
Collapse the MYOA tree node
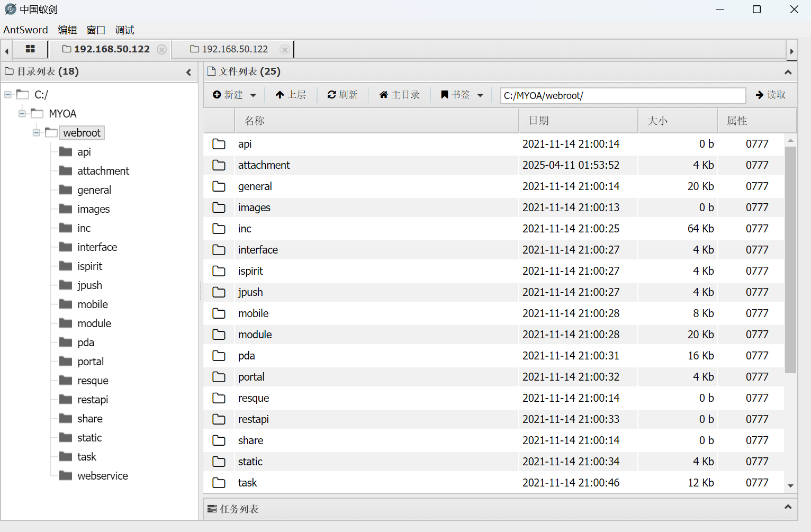tap(22, 114)
